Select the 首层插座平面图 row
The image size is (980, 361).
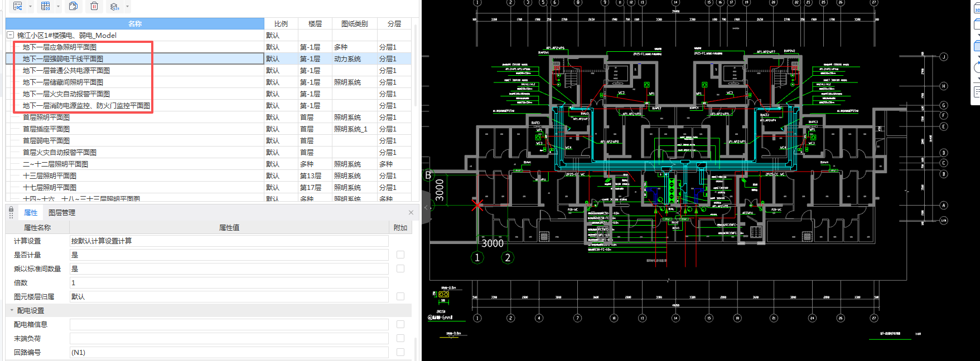(208, 129)
